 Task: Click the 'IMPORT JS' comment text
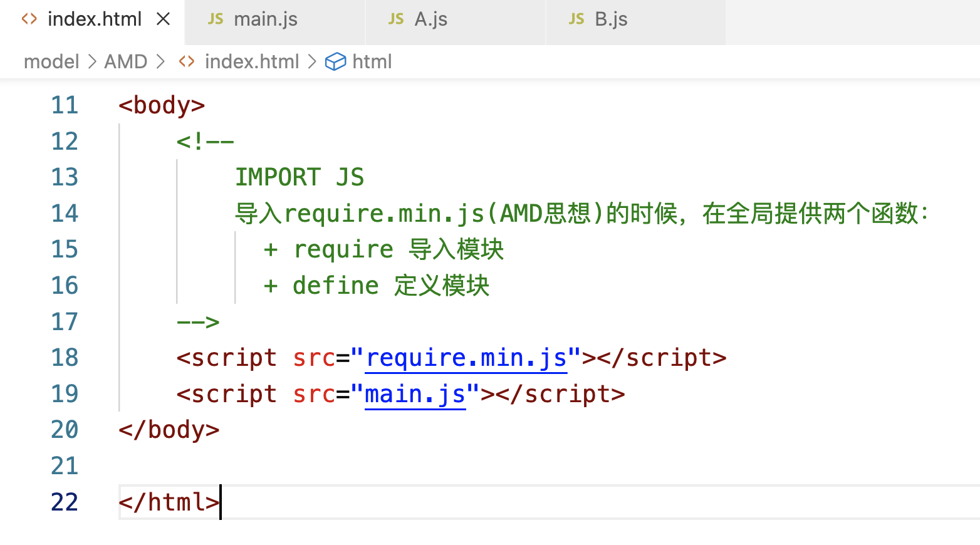pos(300,177)
